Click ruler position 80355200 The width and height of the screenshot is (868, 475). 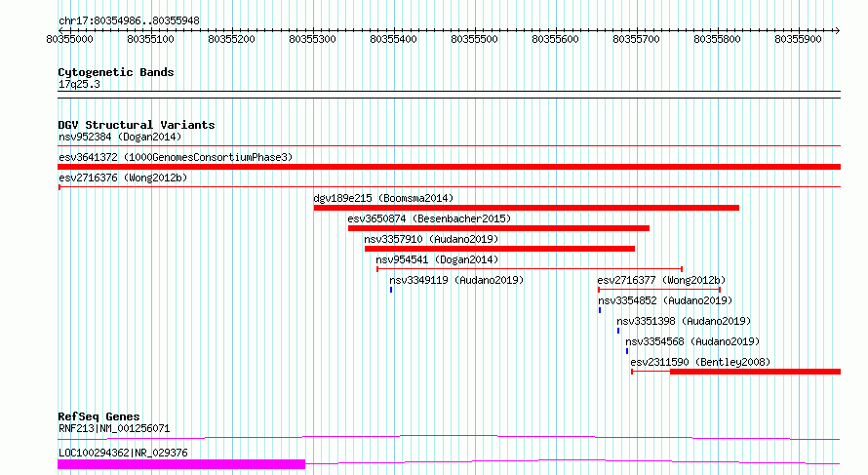coord(231,39)
